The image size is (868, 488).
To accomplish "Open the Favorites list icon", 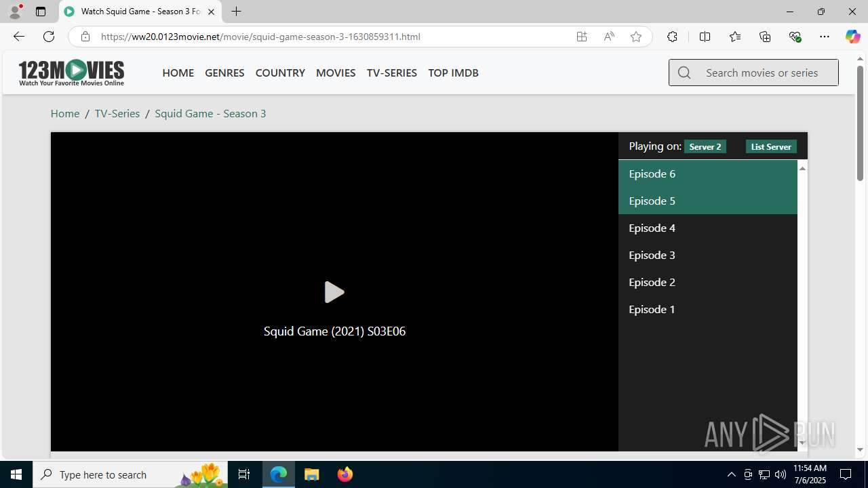I will pyautogui.click(x=735, y=37).
